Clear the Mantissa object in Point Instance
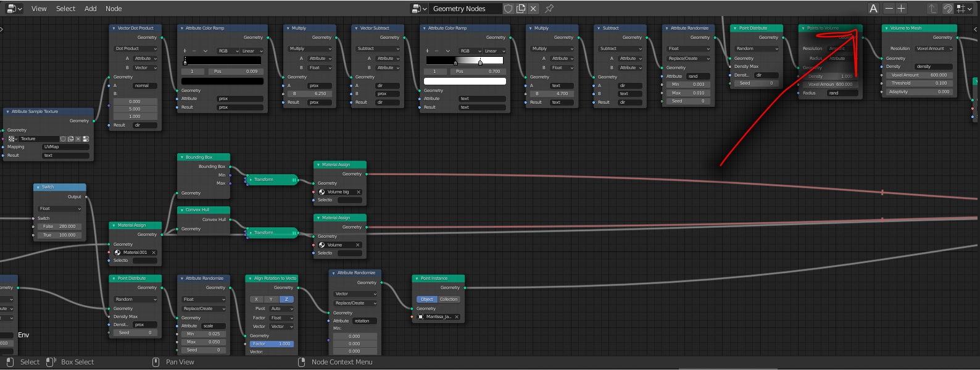Screen dimensions: 980x370 [457, 317]
